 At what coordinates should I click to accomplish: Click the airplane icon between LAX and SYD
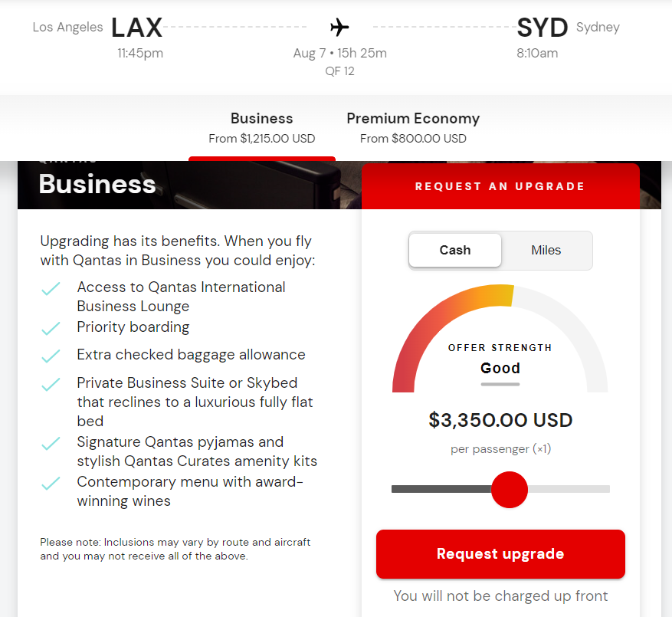[340, 26]
